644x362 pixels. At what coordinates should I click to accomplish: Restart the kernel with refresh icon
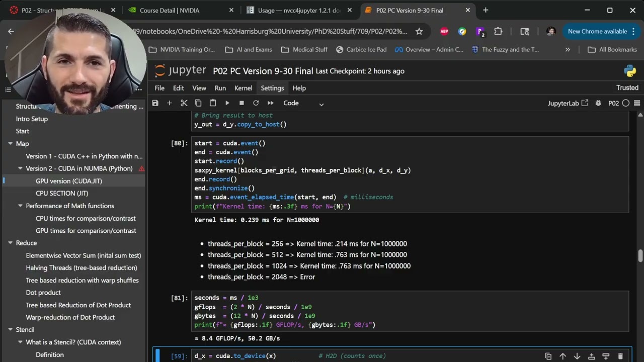[256, 103]
